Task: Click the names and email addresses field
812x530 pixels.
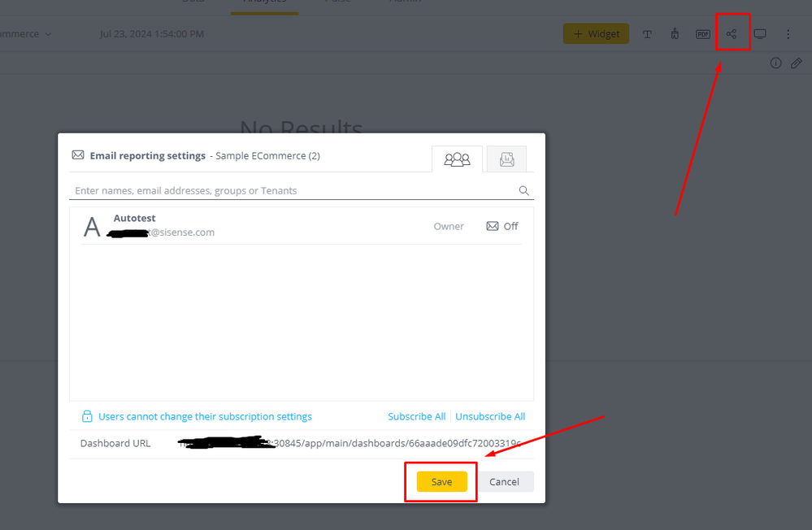Action: pos(293,191)
